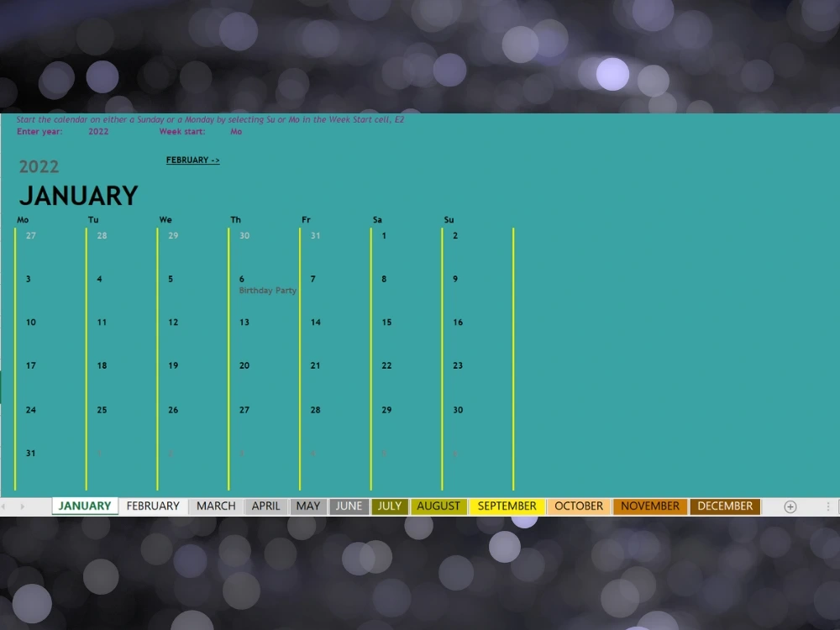Select date 30 under Sunday column
Screen dimensions: 840x630
click(458, 410)
